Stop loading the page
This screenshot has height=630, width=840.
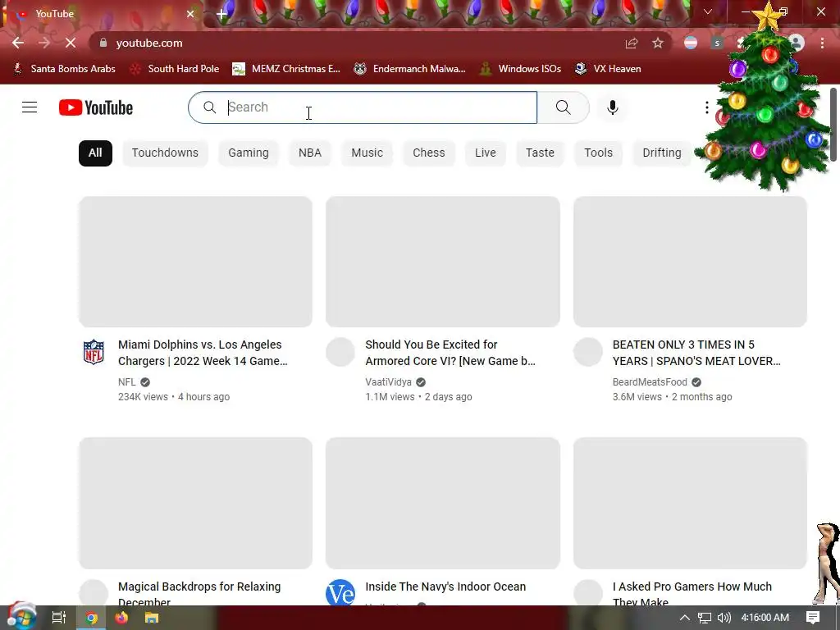71,43
